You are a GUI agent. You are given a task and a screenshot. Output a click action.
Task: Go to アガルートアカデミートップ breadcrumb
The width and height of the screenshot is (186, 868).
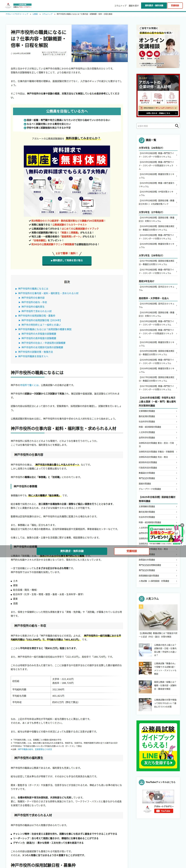(17, 14)
